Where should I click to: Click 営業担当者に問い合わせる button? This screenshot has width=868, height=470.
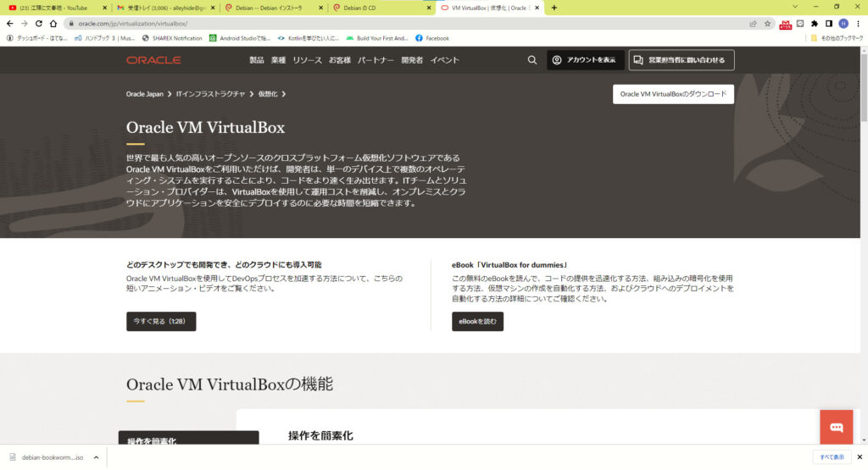tap(682, 60)
